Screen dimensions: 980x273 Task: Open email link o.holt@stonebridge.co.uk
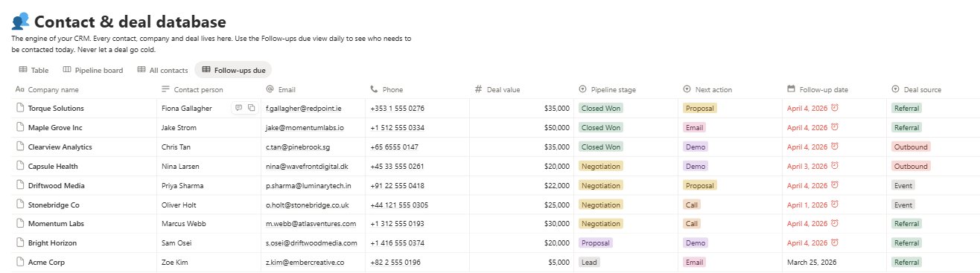pyautogui.click(x=308, y=204)
